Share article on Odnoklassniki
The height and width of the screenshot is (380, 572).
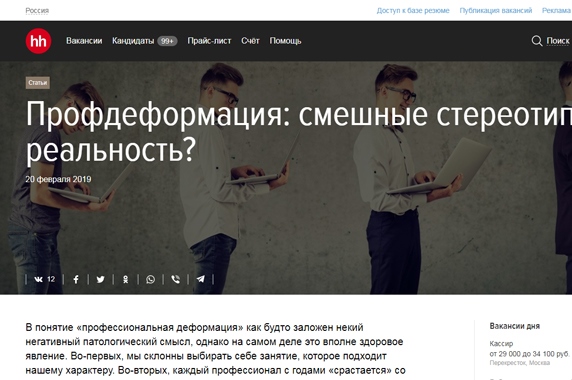click(125, 279)
